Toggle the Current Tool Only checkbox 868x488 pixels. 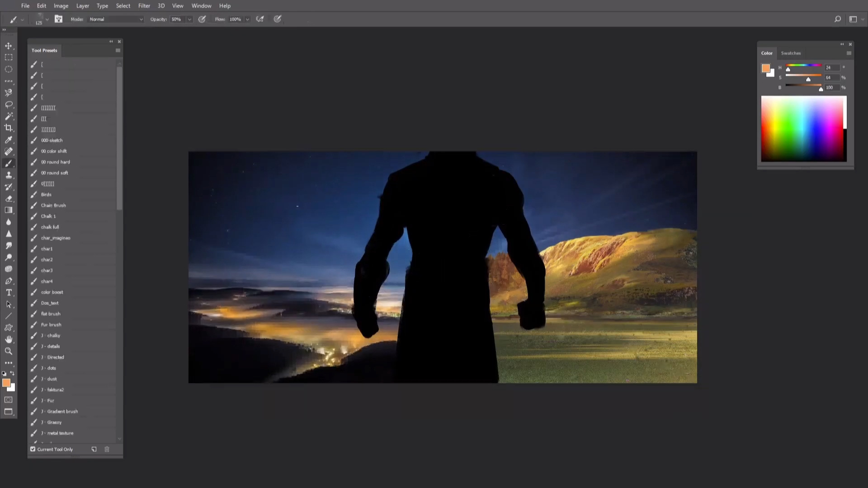tap(33, 449)
